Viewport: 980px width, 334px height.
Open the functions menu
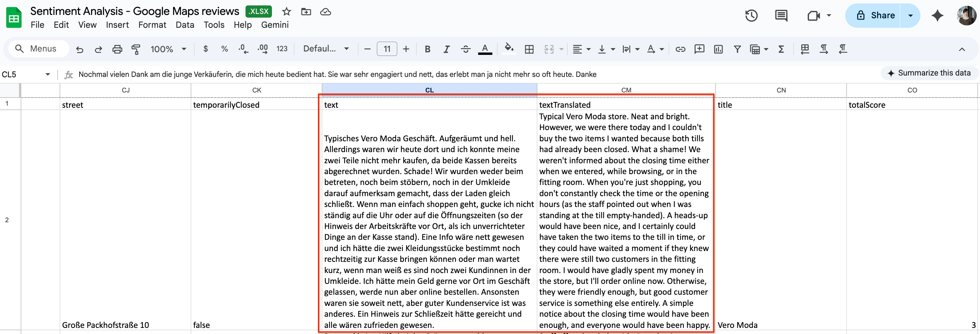click(x=781, y=49)
